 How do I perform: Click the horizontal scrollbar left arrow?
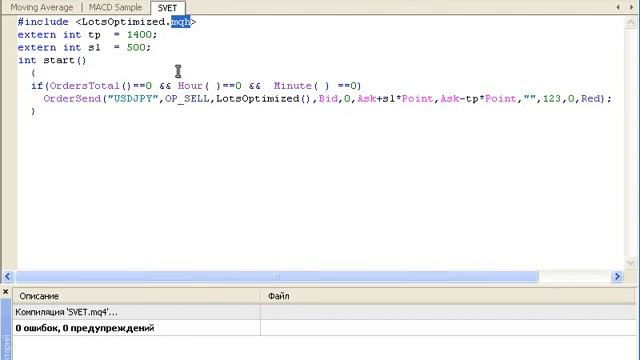(x=8, y=277)
